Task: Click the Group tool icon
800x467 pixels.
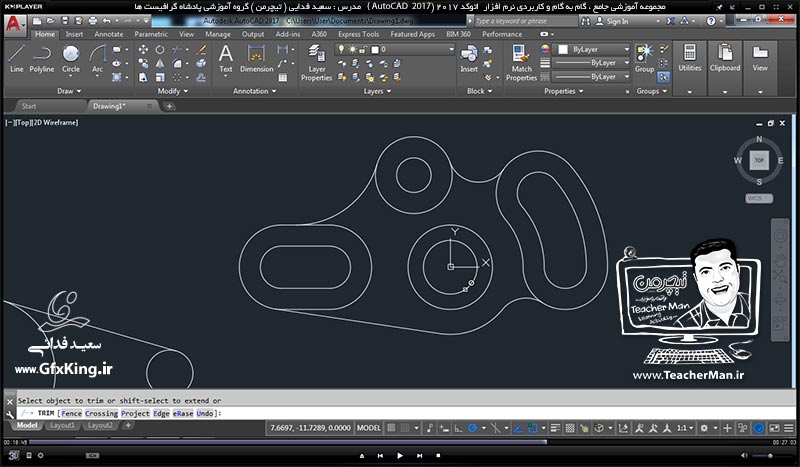Action: 644,58
